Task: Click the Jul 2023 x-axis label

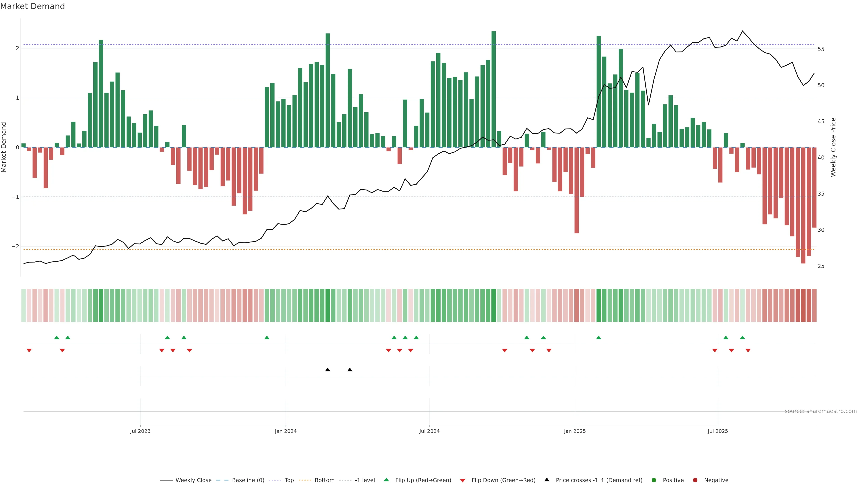Action: click(x=140, y=432)
